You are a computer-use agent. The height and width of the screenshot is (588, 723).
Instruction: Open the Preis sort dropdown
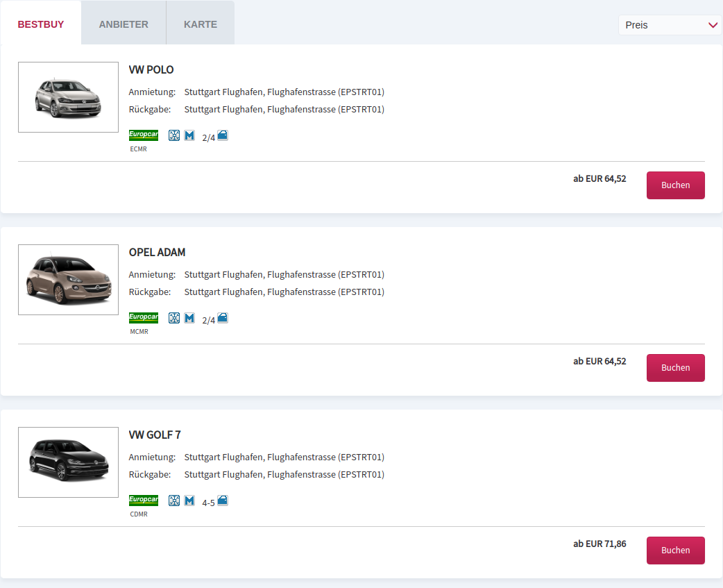pos(670,25)
